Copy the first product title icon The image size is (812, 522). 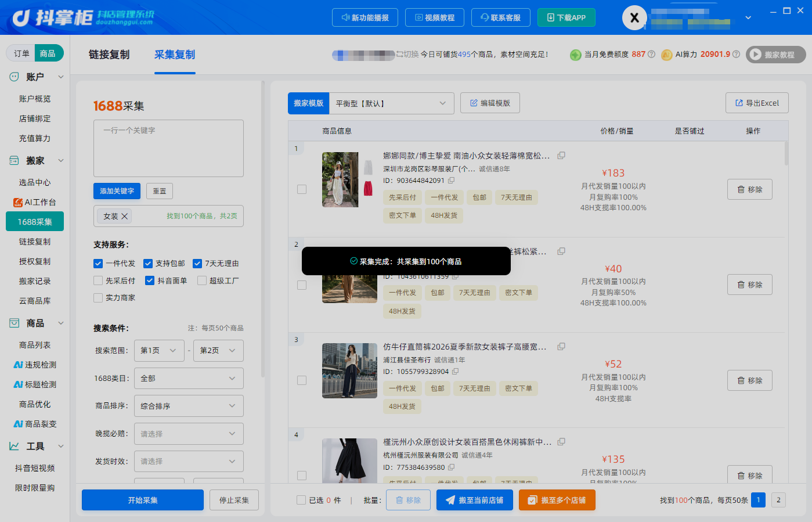click(561, 156)
